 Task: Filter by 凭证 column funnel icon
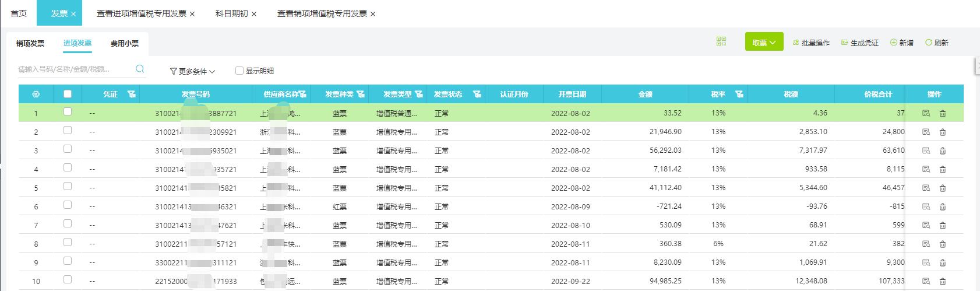click(132, 94)
